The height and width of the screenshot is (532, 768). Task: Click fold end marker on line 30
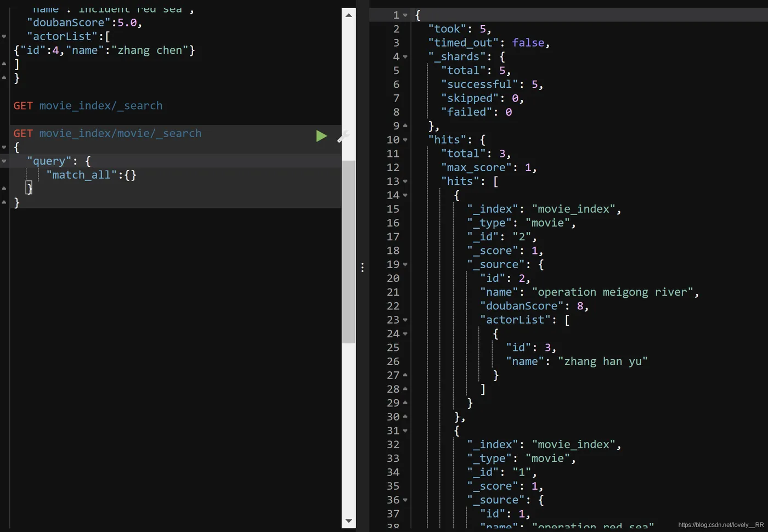[x=405, y=417]
